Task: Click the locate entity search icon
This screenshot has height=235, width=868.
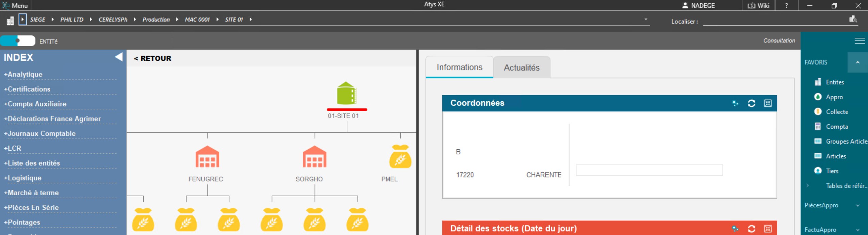Action: click(x=853, y=19)
